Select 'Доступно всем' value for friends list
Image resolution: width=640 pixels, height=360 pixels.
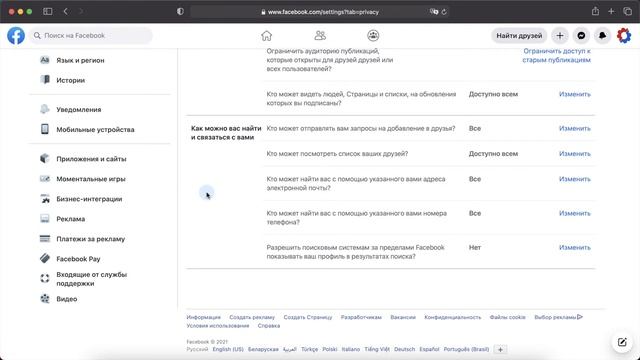coord(493,153)
